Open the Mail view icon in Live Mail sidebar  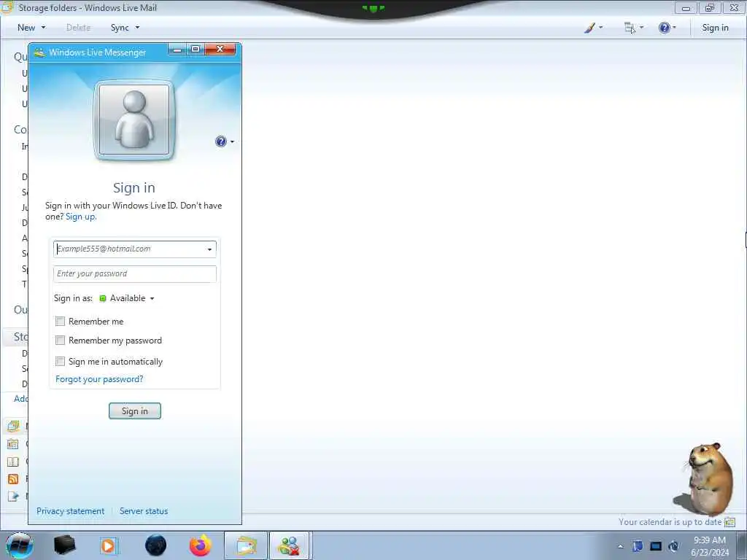point(13,427)
